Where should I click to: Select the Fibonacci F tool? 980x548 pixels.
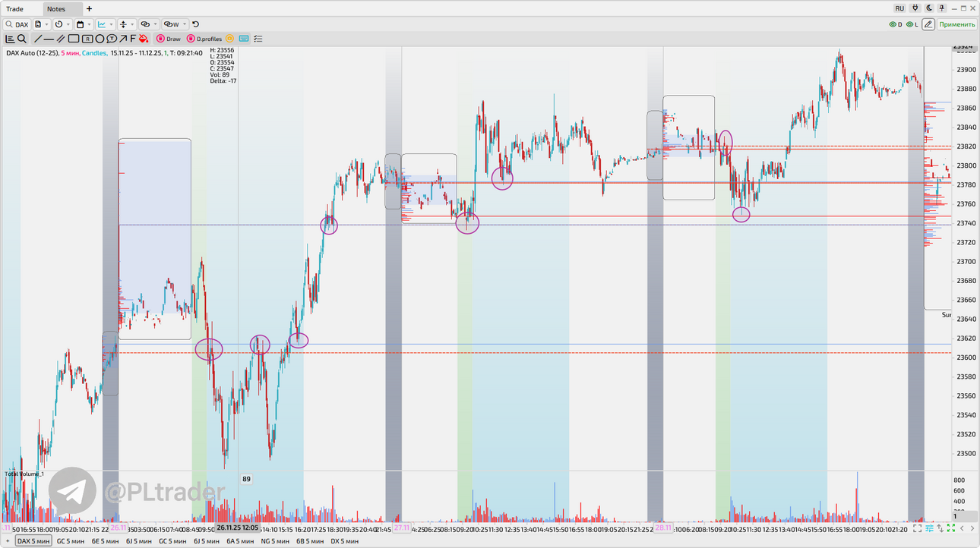click(x=133, y=39)
